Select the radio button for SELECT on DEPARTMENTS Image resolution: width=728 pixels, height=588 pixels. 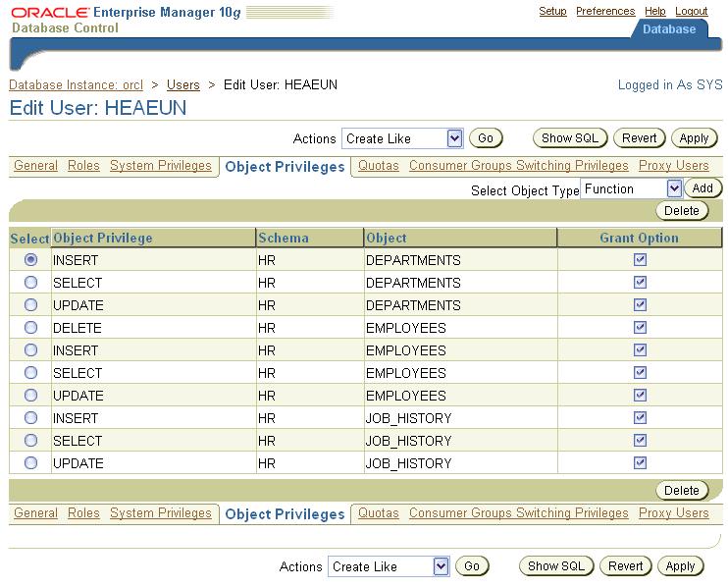pos(30,283)
